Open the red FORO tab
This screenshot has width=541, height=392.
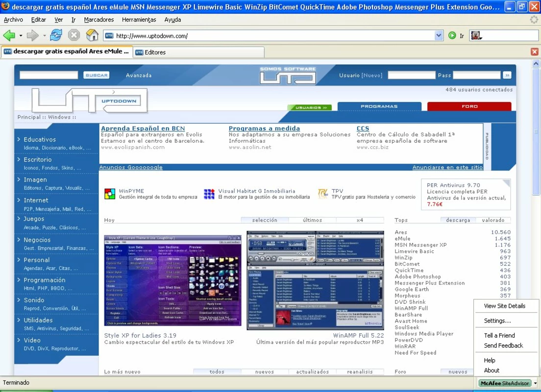(469, 106)
